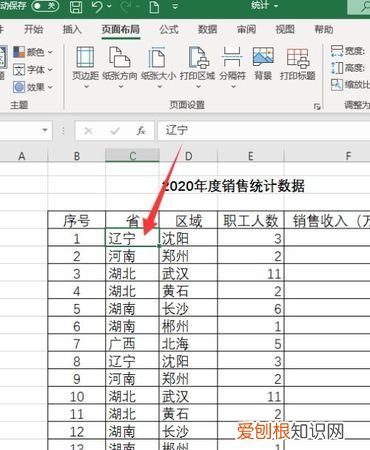
Task: Open the theme 效果 dropdown
Action: click(33, 87)
